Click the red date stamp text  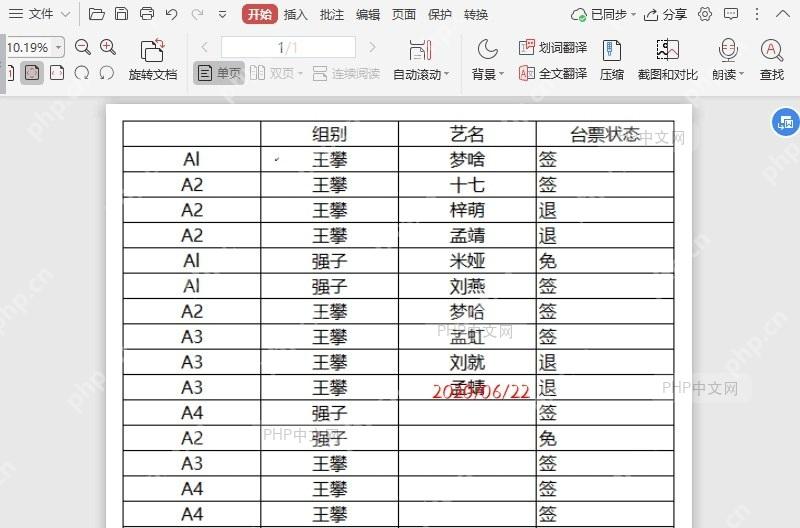tap(481, 391)
